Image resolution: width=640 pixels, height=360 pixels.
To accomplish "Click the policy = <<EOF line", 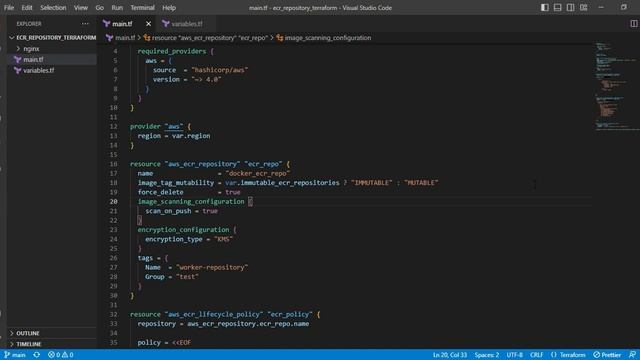I will 164,342.
